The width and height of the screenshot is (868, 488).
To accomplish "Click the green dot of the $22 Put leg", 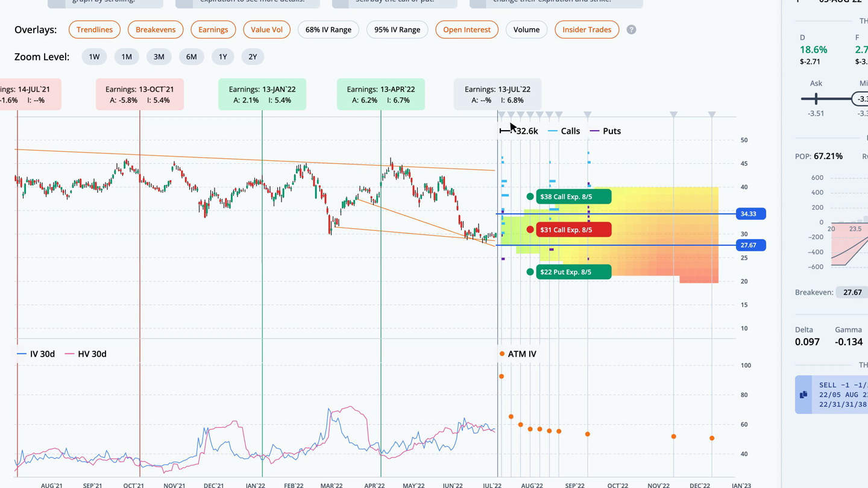I will [x=530, y=272].
